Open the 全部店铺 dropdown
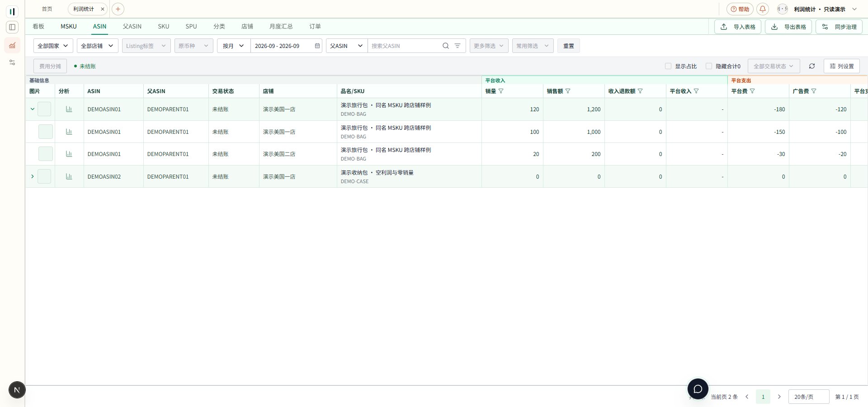This screenshot has width=868, height=407. [x=98, y=46]
